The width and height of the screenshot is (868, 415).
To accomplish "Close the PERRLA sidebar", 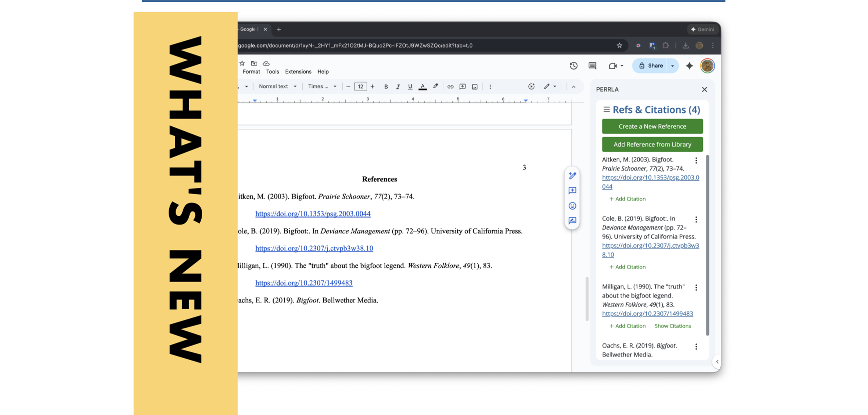I will click(704, 89).
